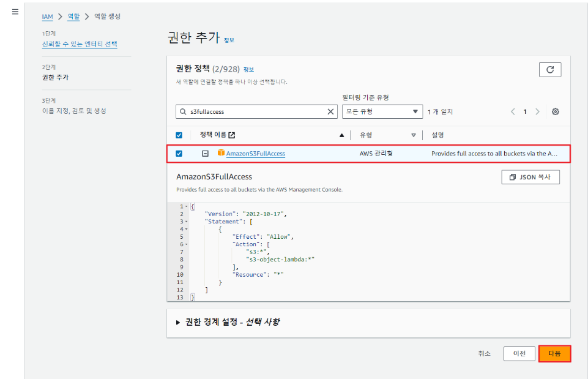
Task: Open the 정보 link beside 권한 추가
Action: pos(229,40)
